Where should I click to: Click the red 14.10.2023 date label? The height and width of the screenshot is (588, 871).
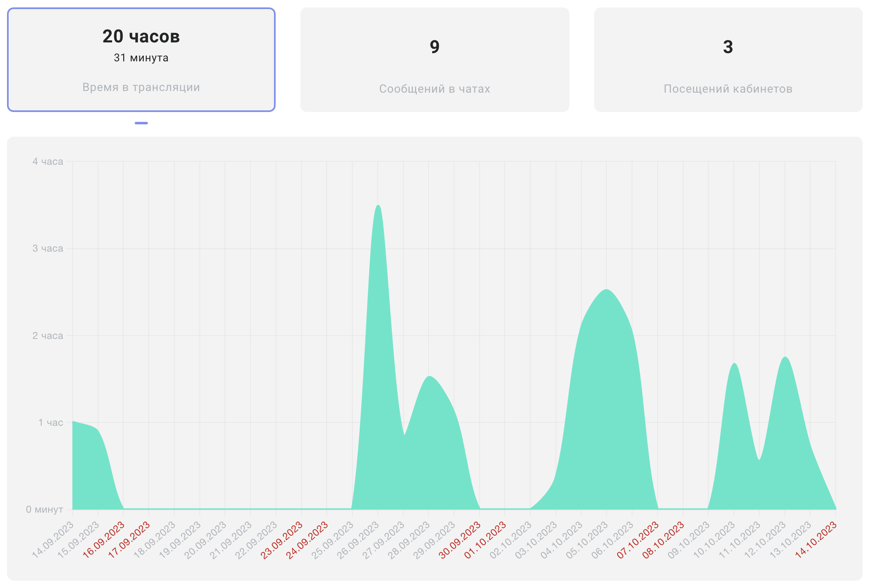(816, 540)
